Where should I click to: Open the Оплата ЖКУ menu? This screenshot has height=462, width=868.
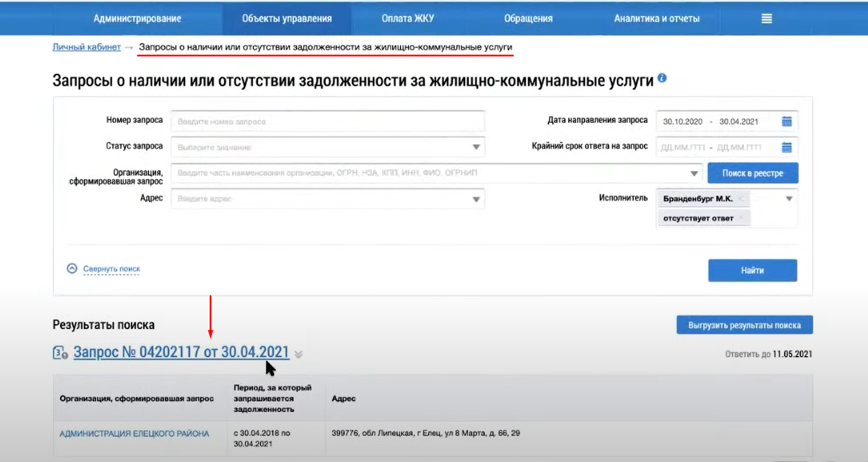pos(408,18)
